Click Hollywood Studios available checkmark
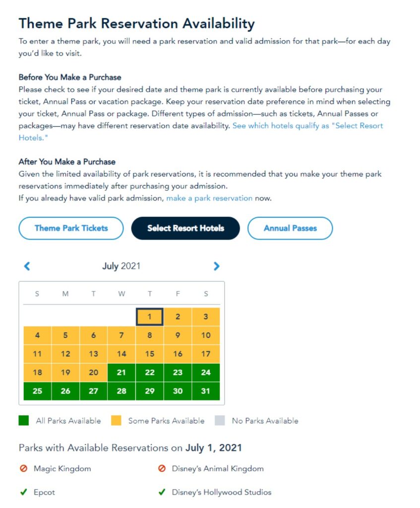 click(x=162, y=493)
